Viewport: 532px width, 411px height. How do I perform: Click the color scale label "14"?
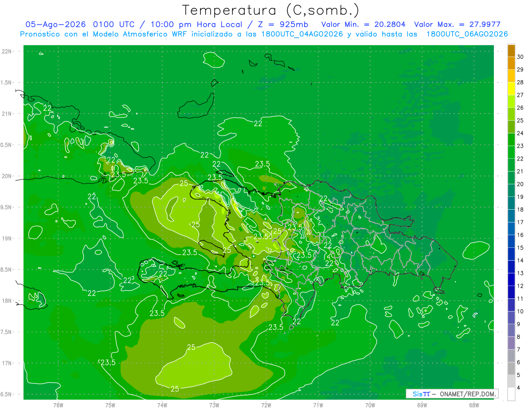click(x=520, y=261)
